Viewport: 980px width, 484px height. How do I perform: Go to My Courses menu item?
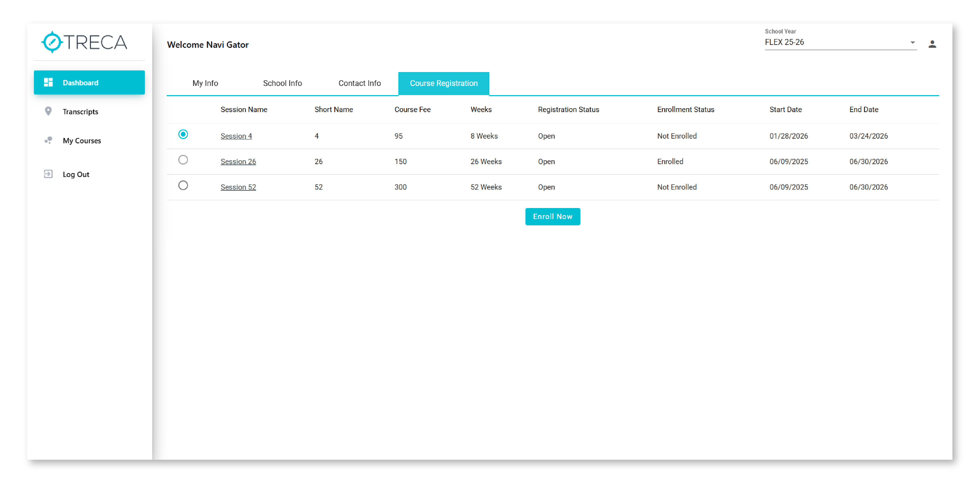coord(82,141)
